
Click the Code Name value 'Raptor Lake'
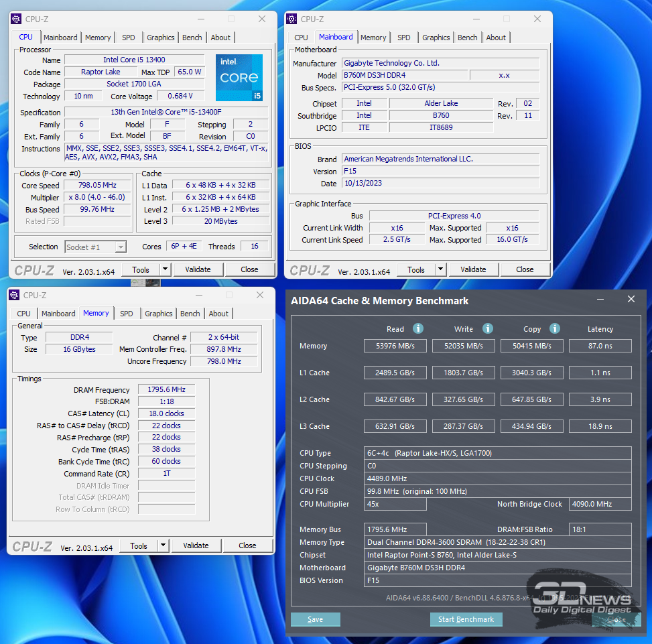[101, 72]
